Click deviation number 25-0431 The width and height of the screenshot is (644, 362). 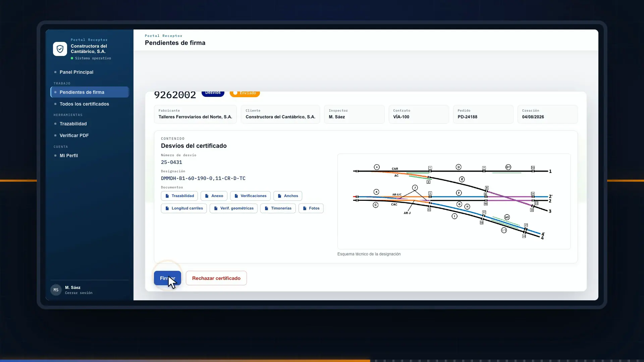point(171,162)
